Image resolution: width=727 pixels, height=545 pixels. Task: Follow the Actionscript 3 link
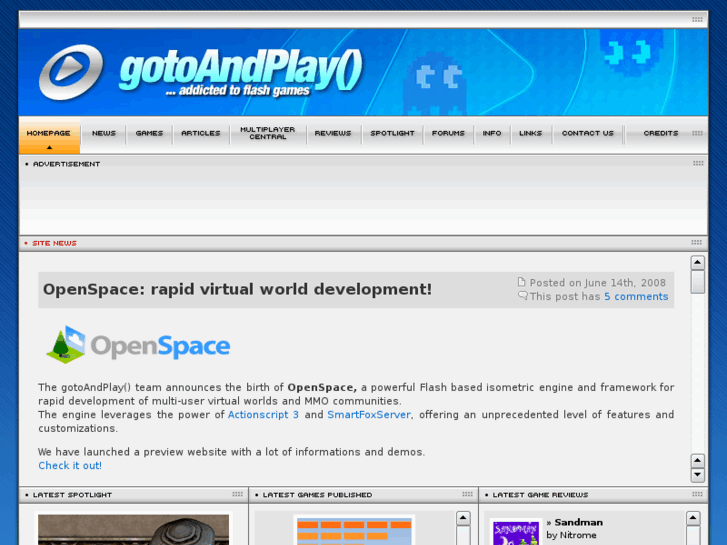[x=263, y=414]
